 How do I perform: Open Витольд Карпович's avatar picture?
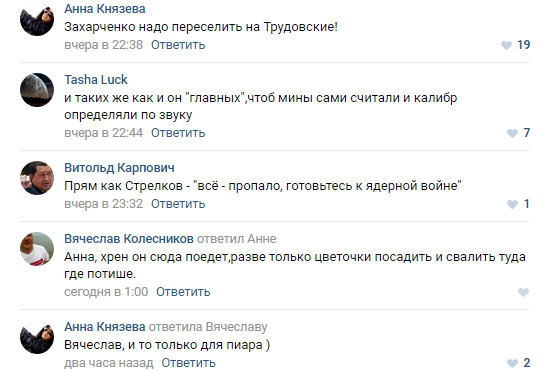37,178
